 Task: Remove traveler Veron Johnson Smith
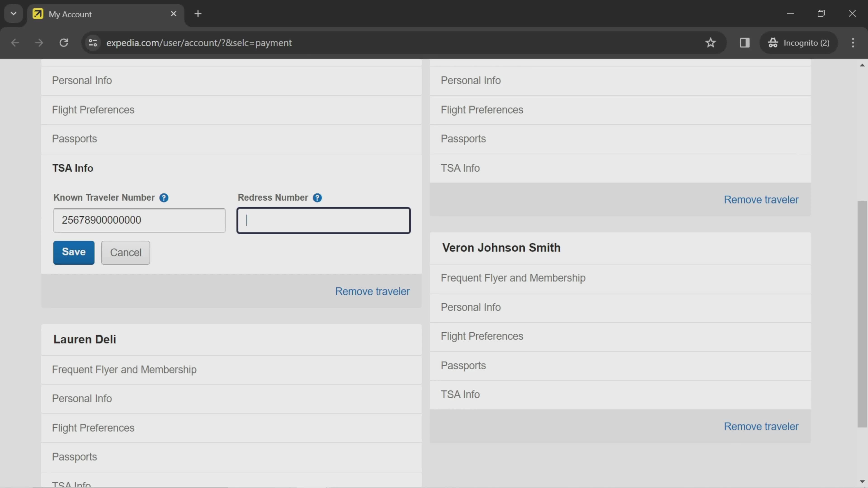[x=761, y=427]
